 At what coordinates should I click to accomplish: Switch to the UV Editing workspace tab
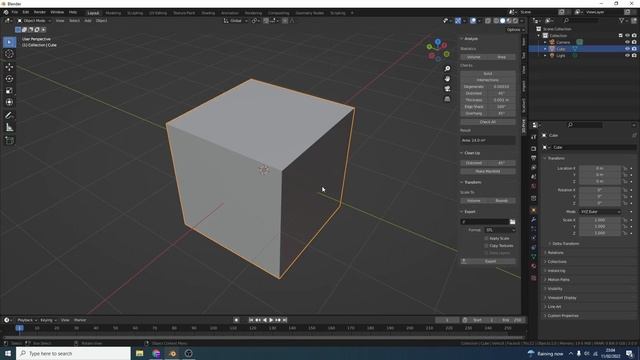pyautogui.click(x=158, y=13)
